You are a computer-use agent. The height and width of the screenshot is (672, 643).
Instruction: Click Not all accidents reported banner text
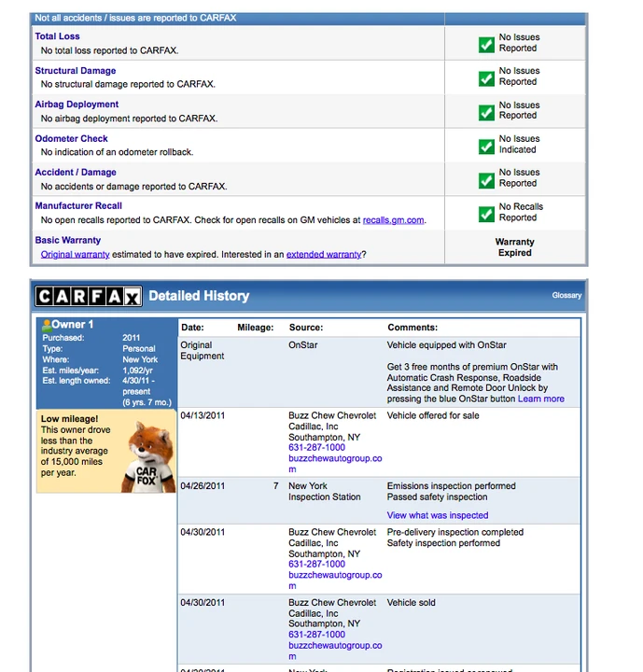(x=135, y=18)
